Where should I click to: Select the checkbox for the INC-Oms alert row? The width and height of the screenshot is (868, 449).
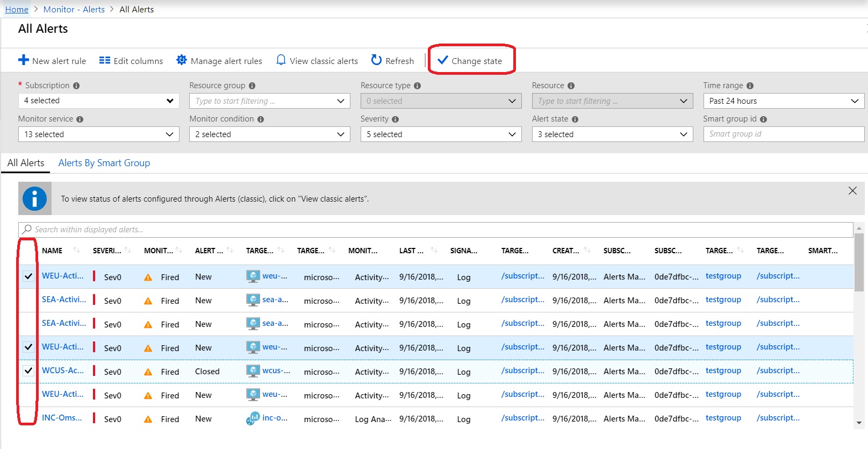(28, 418)
